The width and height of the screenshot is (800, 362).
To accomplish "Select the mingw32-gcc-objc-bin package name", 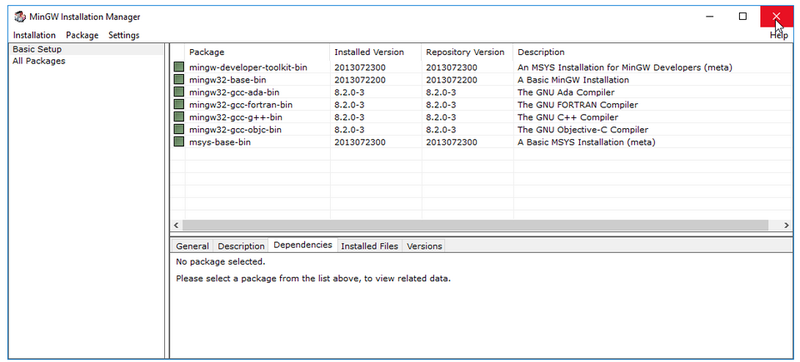I will pyautogui.click(x=235, y=130).
